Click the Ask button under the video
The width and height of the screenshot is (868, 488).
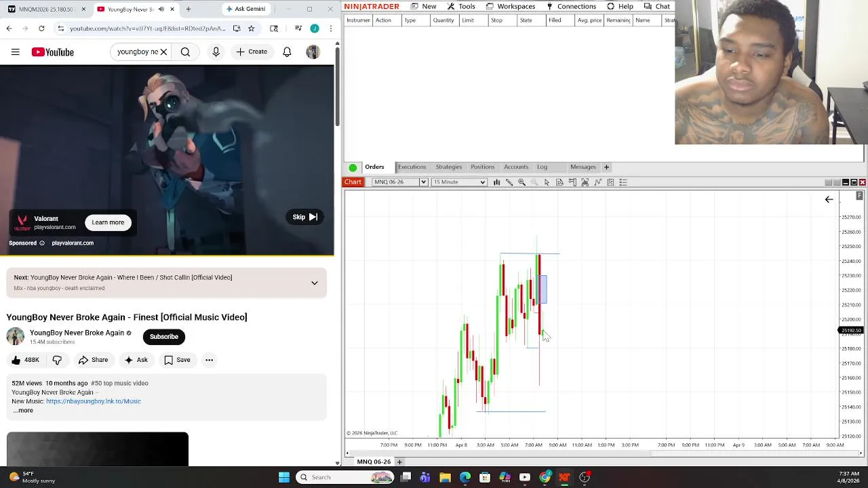[x=136, y=360]
